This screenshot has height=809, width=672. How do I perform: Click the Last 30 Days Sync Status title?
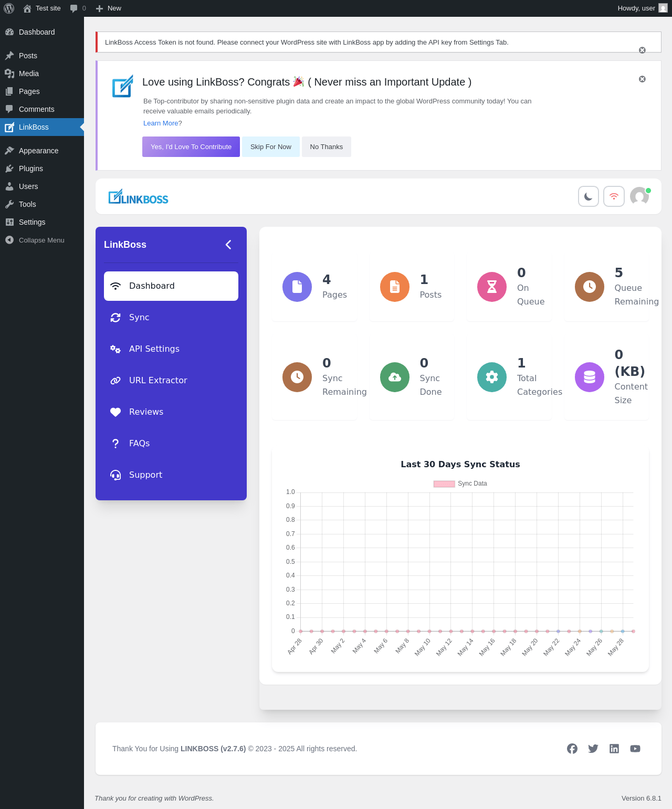click(460, 465)
